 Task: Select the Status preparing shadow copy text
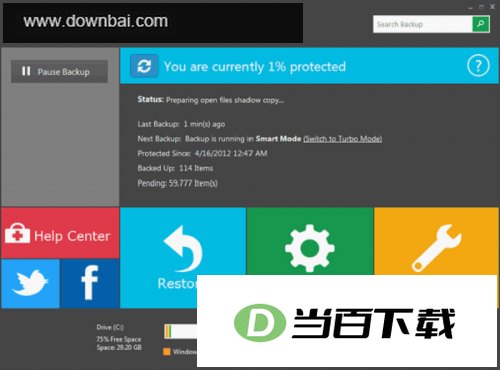click(211, 100)
